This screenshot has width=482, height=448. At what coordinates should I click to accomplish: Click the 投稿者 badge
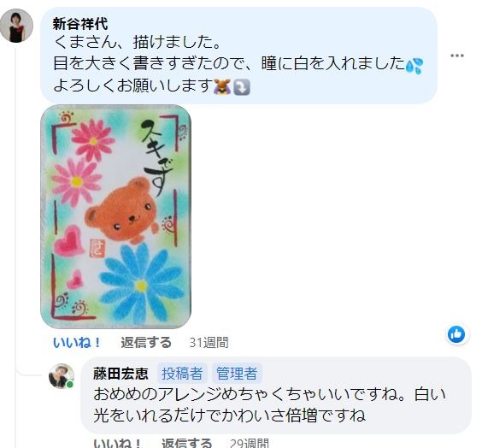tap(182, 374)
